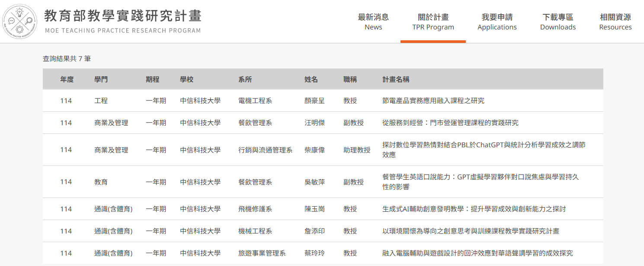This screenshot has height=266, width=644.
Task: Select the name 吳敏萍
Action: [x=314, y=182]
